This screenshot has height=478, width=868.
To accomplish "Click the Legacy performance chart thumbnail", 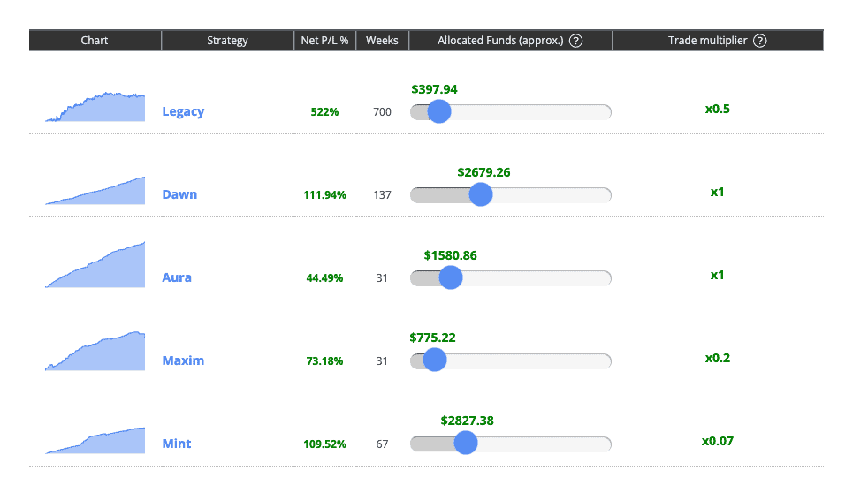I will [x=95, y=107].
